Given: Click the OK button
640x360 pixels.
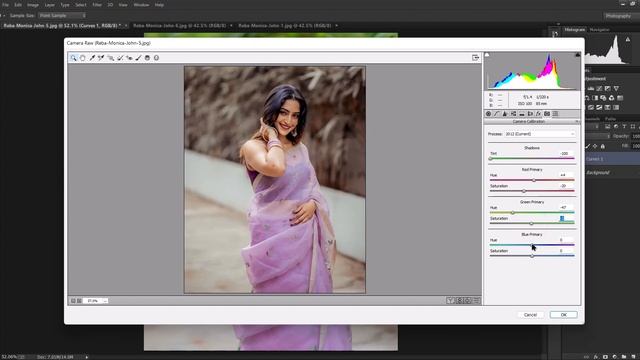Looking at the screenshot, I should [x=564, y=315].
